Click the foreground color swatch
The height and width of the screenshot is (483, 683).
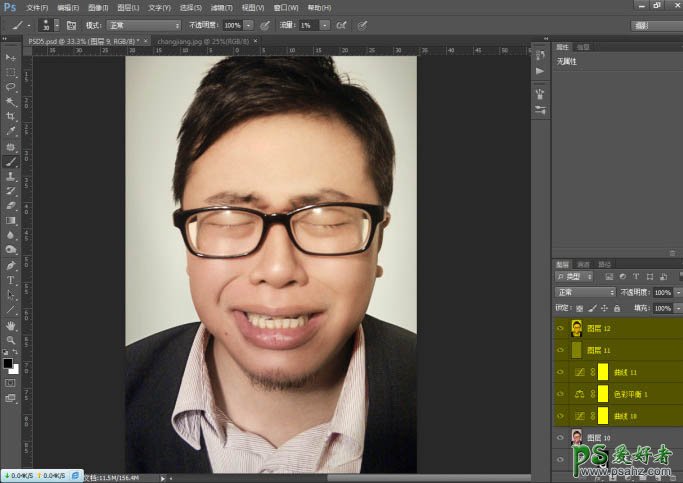click(8, 363)
